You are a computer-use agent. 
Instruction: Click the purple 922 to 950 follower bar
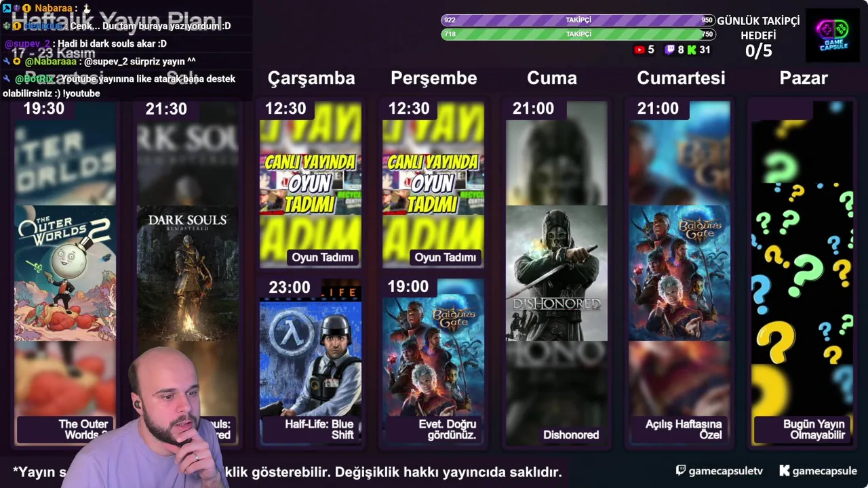[x=578, y=20]
